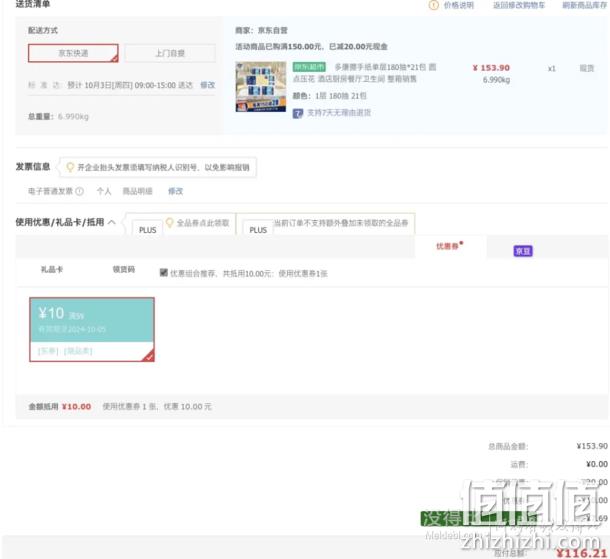Viewport: 610px width, 559px height.
Task: Click info icon beside 电子普通发票
Action: tap(79, 191)
